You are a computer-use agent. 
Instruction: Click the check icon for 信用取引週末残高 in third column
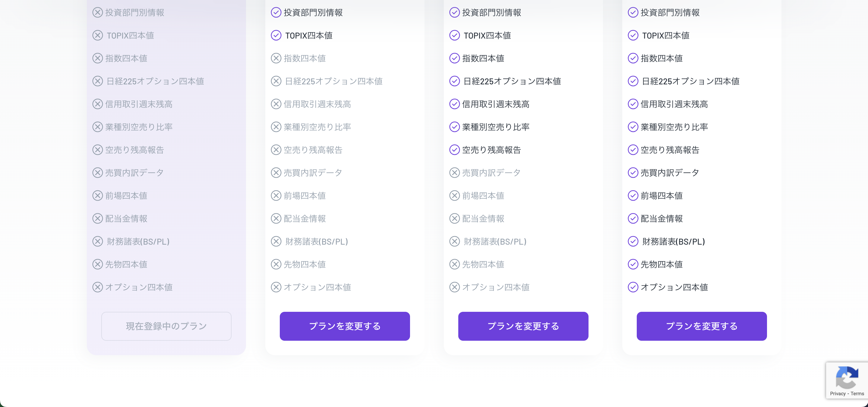coord(455,104)
